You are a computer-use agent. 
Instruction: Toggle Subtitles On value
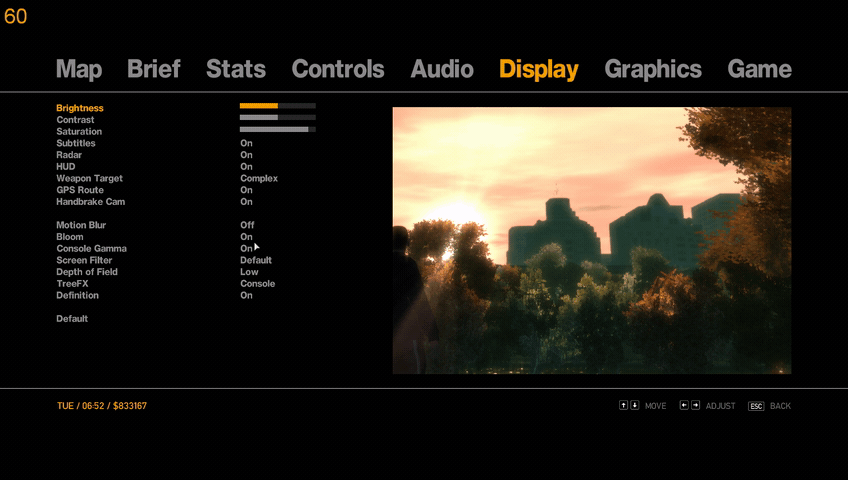tap(246, 143)
